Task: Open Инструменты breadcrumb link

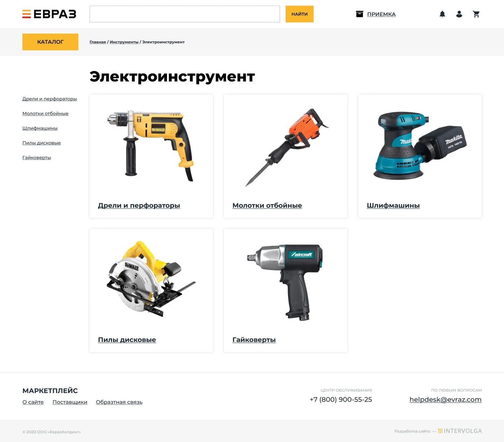Action: [x=124, y=42]
